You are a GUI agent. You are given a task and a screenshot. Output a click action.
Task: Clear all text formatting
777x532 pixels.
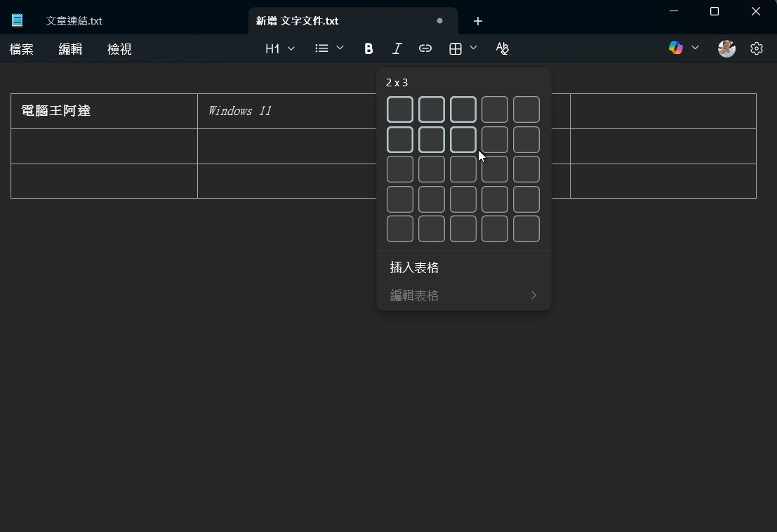pyautogui.click(x=502, y=48)
